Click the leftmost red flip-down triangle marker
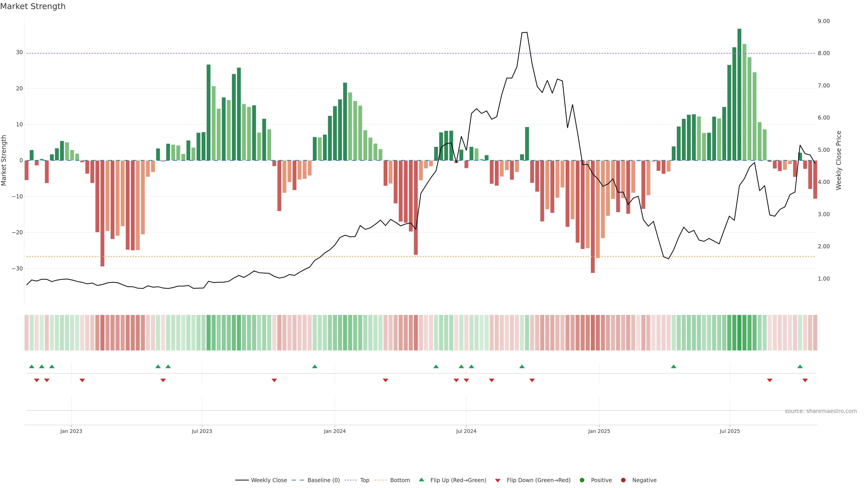This screenshot has width=868, height=488. click(x=37, y=380)
